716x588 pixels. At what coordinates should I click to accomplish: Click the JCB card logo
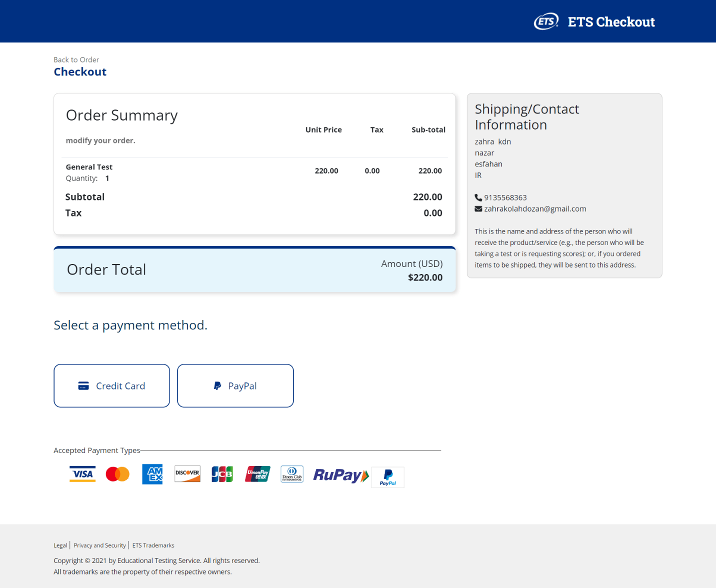pos(222,474)
